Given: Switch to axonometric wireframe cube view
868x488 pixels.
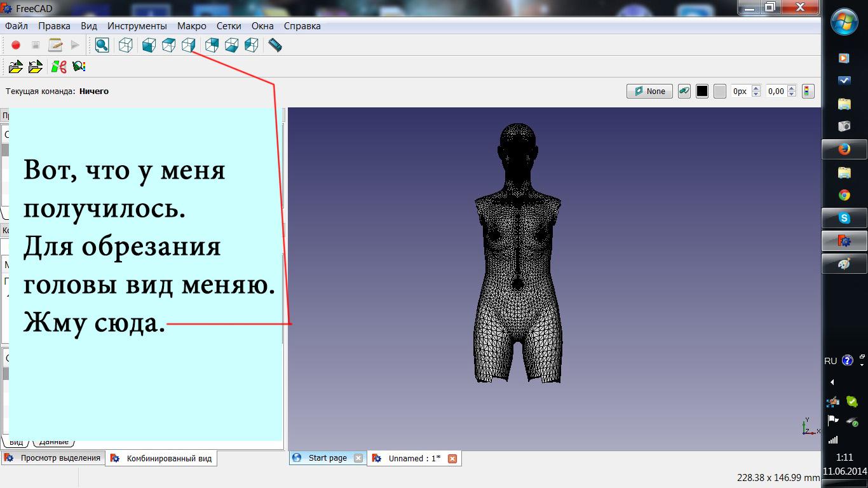Looking at the screenshot, I should point(126,45).
